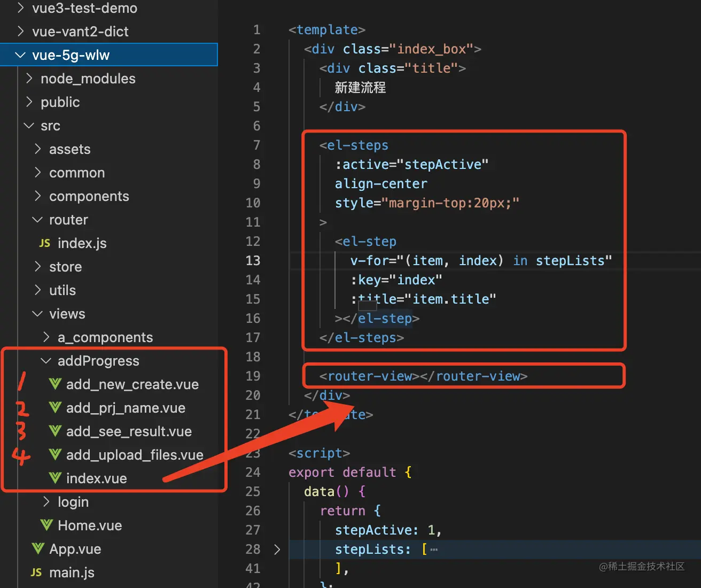Screen dimensions: 701x588
Task: Click the router-view opening tag
Action: pos(369,376)
